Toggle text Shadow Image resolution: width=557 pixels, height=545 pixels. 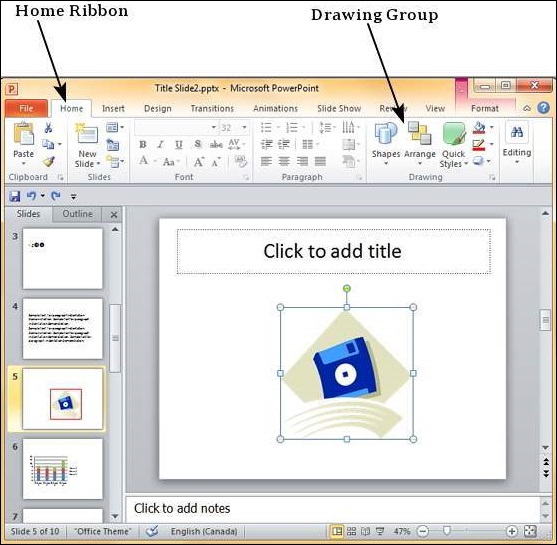(x=198, y=144)
